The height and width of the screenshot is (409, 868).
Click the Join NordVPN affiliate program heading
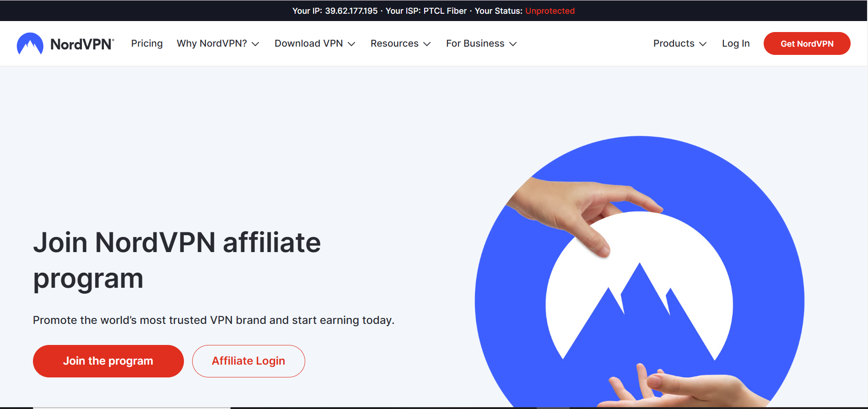[177, 260]
